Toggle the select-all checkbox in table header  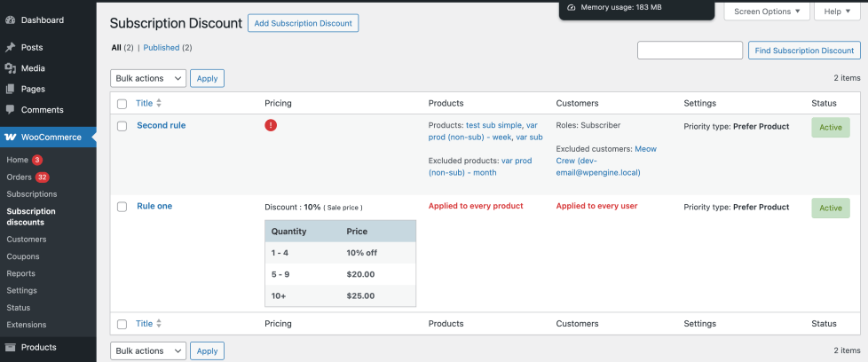click(122, 104)
